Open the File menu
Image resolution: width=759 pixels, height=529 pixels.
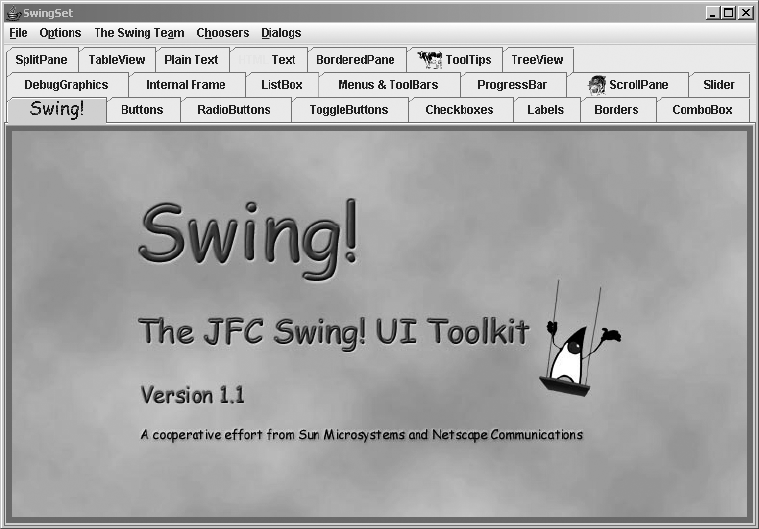[18, 33]
